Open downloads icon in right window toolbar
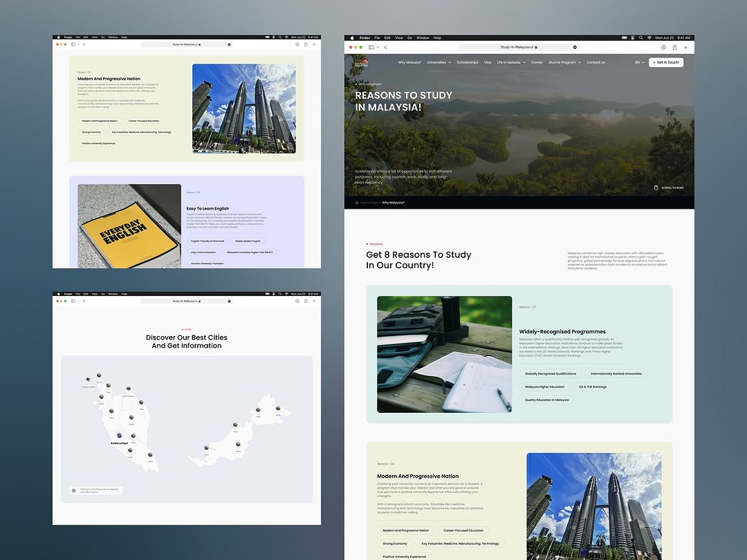747x560 pixels. [663, 47]
